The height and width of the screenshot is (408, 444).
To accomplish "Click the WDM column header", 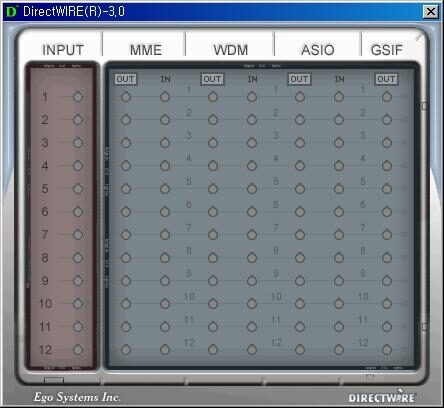I will [x=231, y=50].
